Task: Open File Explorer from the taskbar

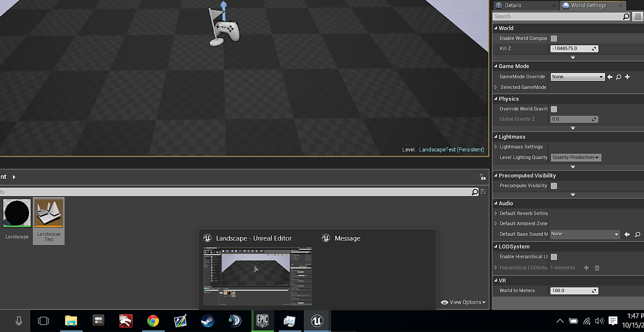Action: pos(71,321)
